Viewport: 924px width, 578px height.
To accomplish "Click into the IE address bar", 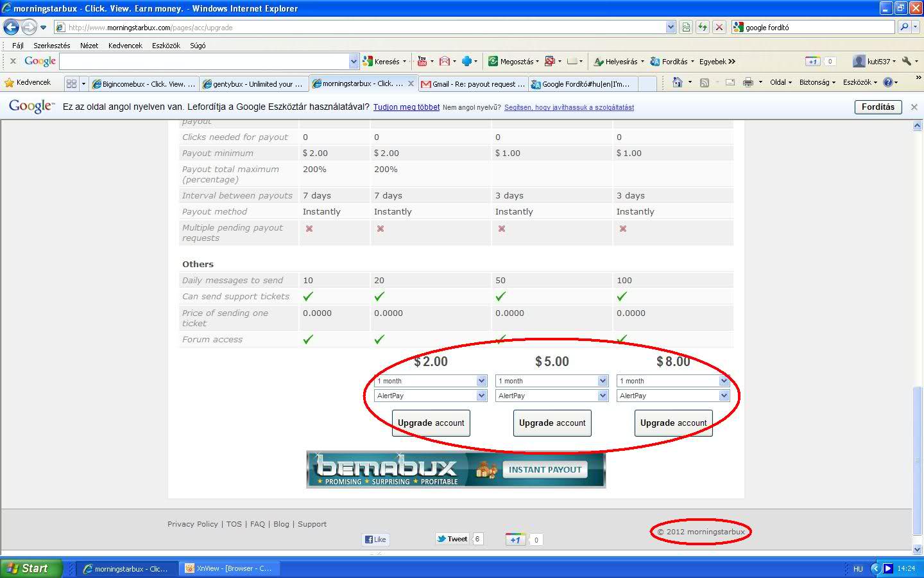I will point(359,27).
